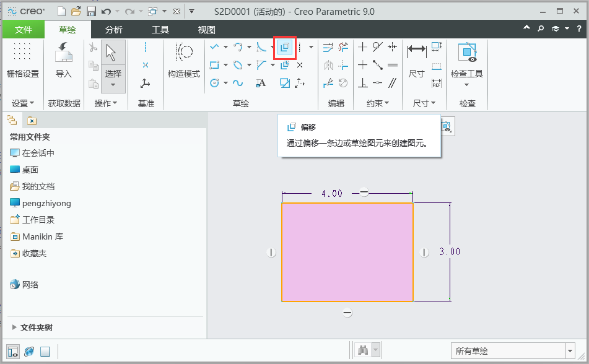
Task: Expand the Setup (设置) group dropdown
Action: (23, 103)
